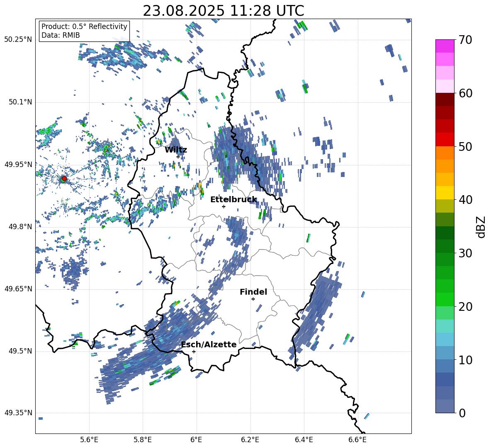Click the 'Product: 0.5° Reflectivity' text
This screenshot has width=491, height=448.
pos(84,26)
